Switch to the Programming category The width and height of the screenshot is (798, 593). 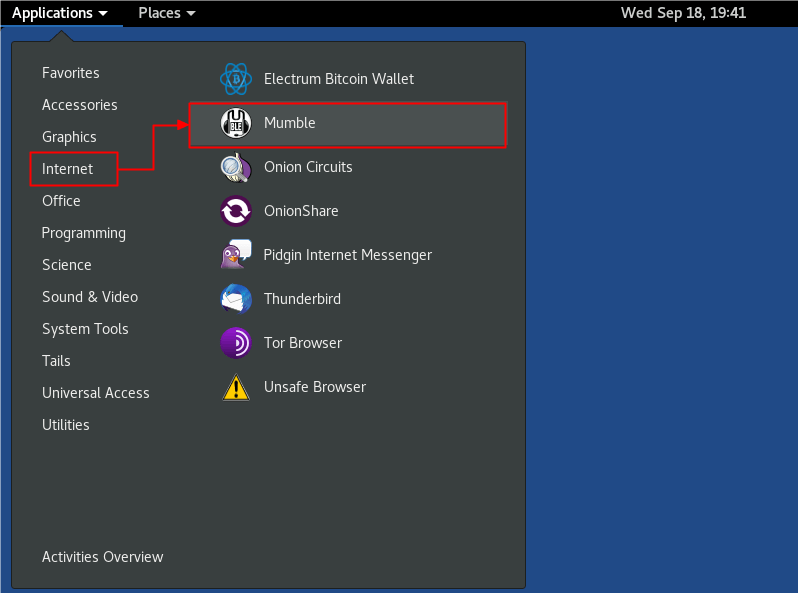click(x=83, y=233)
